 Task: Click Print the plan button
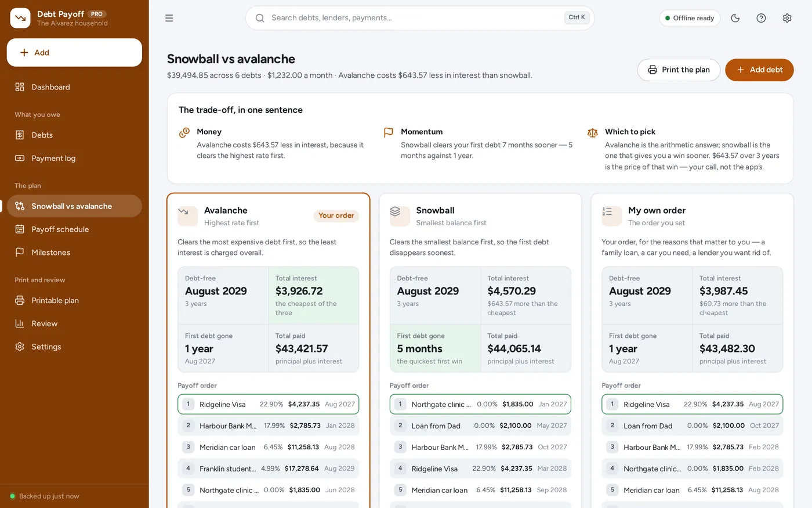pos(679,70)
